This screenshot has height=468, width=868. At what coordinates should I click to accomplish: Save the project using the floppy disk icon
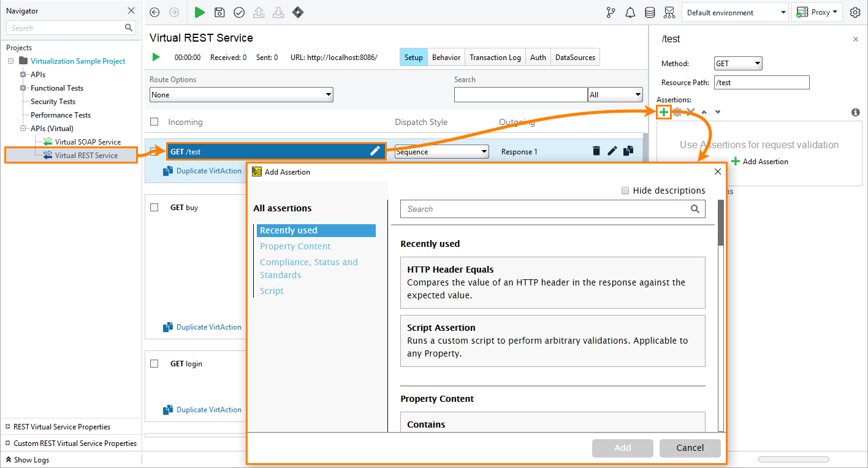pyautogui.click(x=219, y=12)
